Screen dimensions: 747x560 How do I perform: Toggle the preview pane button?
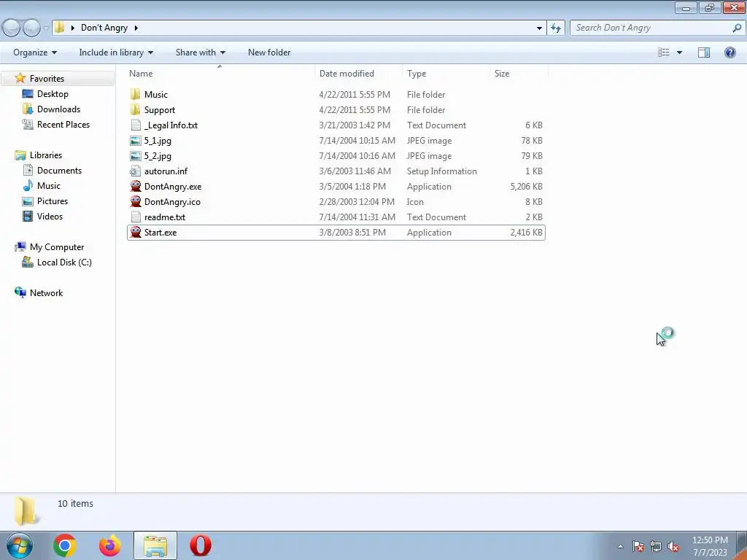coord(704,52)
